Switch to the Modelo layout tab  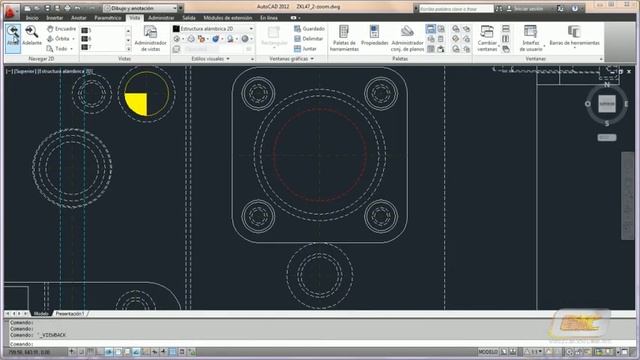point(41,313)
